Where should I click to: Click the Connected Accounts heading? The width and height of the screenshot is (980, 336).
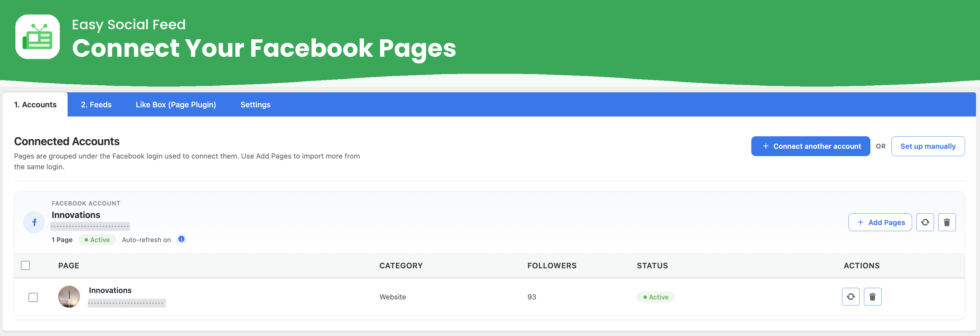67,141
